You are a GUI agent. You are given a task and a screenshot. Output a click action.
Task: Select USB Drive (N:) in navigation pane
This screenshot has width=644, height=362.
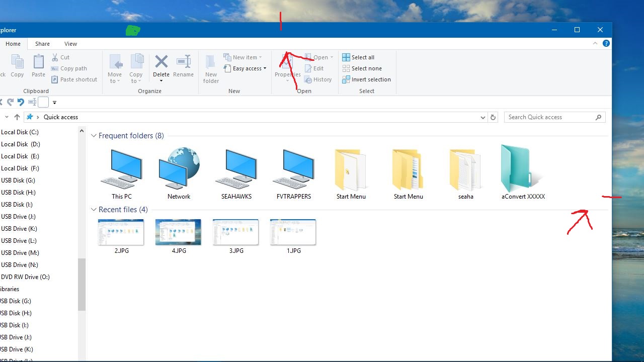click(x=20, y=265)
